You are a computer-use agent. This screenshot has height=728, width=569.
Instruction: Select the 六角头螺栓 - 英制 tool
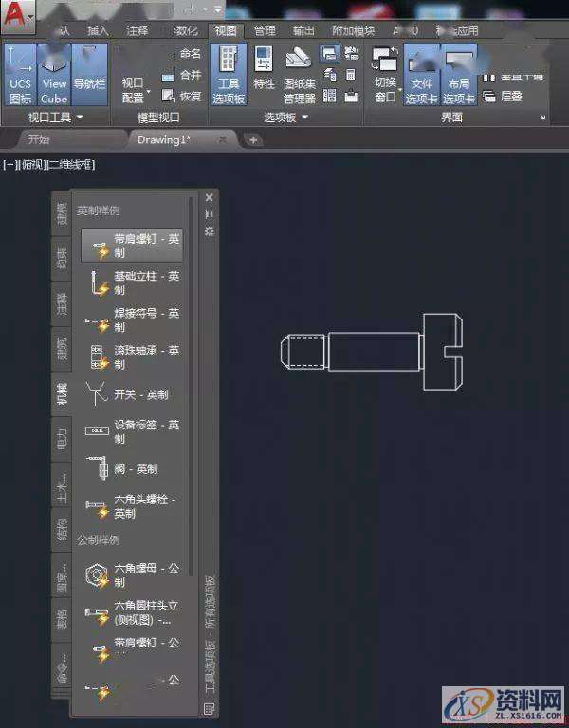coord(132,506)
